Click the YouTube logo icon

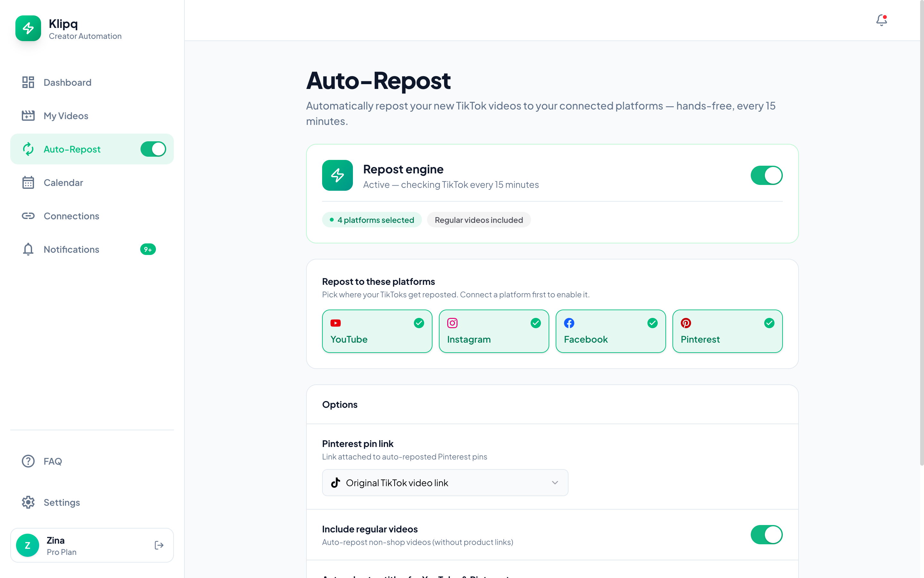(335, 323)
